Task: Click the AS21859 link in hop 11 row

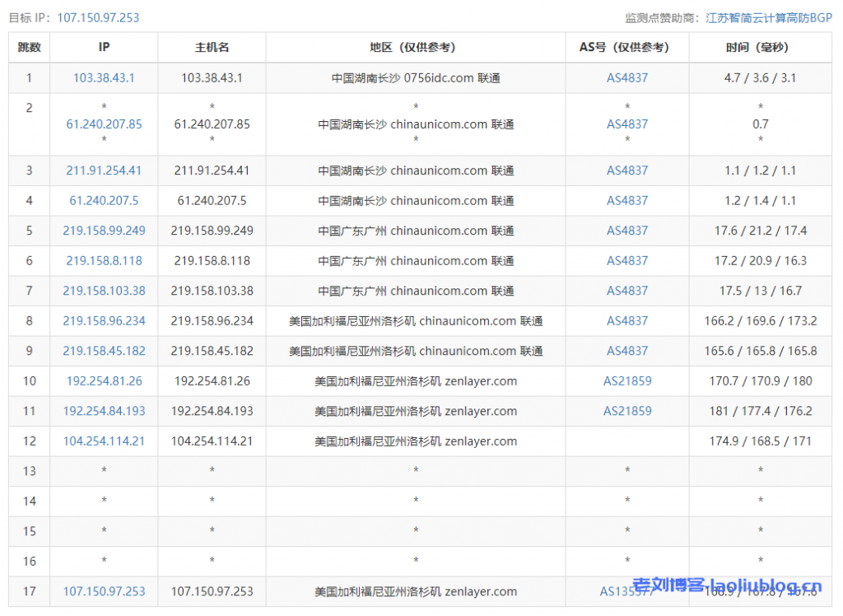Action: 627,411
